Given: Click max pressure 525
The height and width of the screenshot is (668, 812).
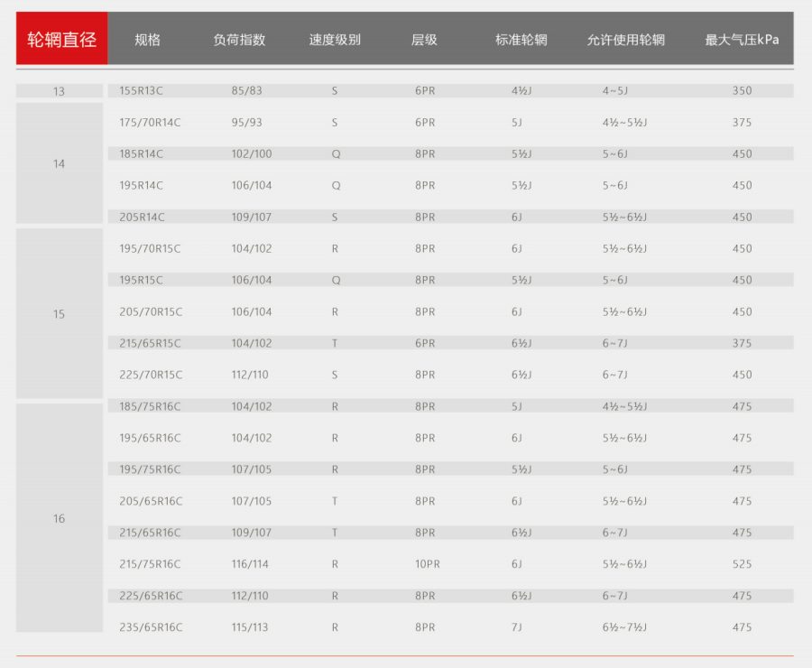Looking at the screenshot, I should click(743, 564).
